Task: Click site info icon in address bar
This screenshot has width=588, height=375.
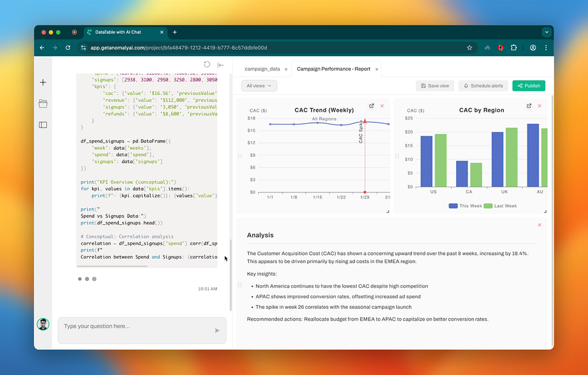Action: tap(83, 47)
